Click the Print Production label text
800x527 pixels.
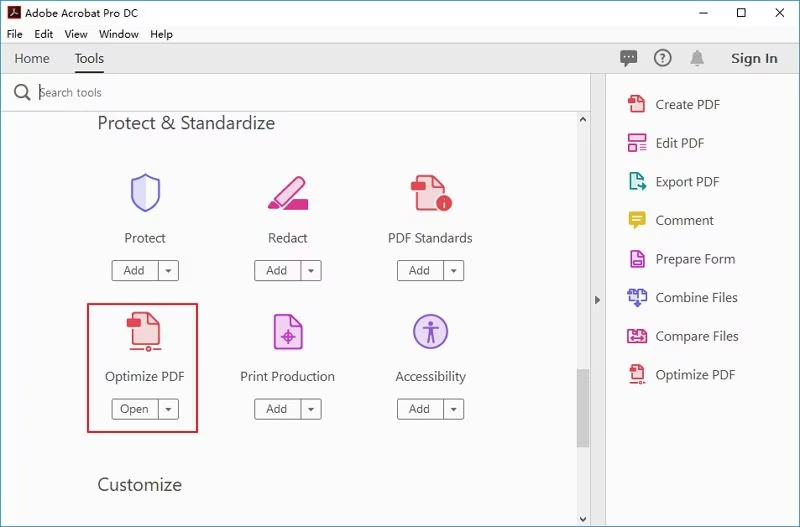[x=287, y=377]
